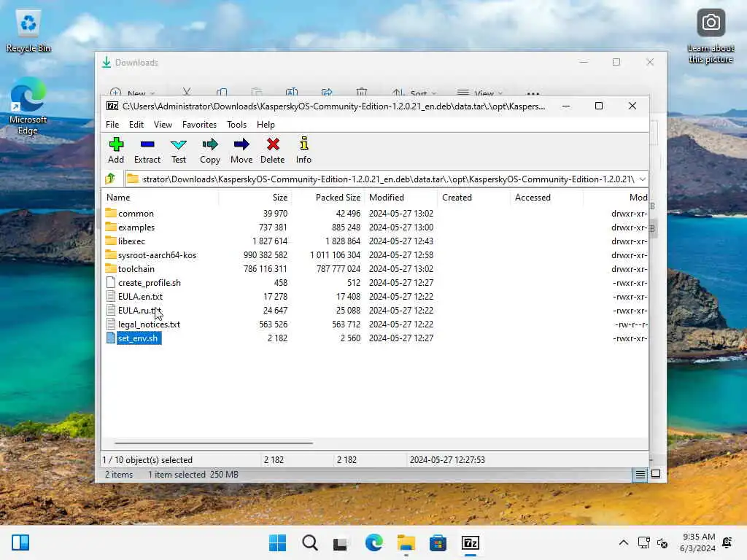Click the See more ellipsis in Downloads window
747x560 pixels.
(533, 93)
